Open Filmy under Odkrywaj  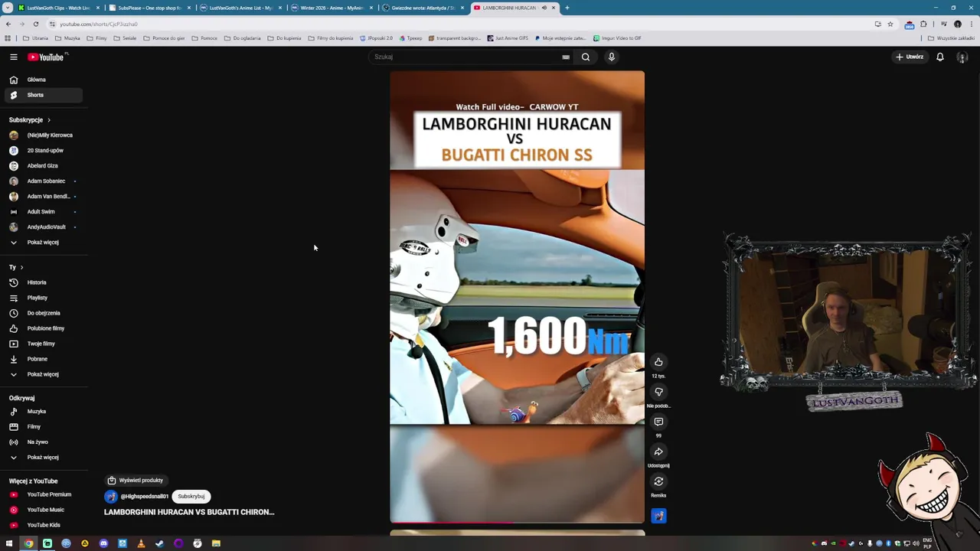click(x=42, y=426)
